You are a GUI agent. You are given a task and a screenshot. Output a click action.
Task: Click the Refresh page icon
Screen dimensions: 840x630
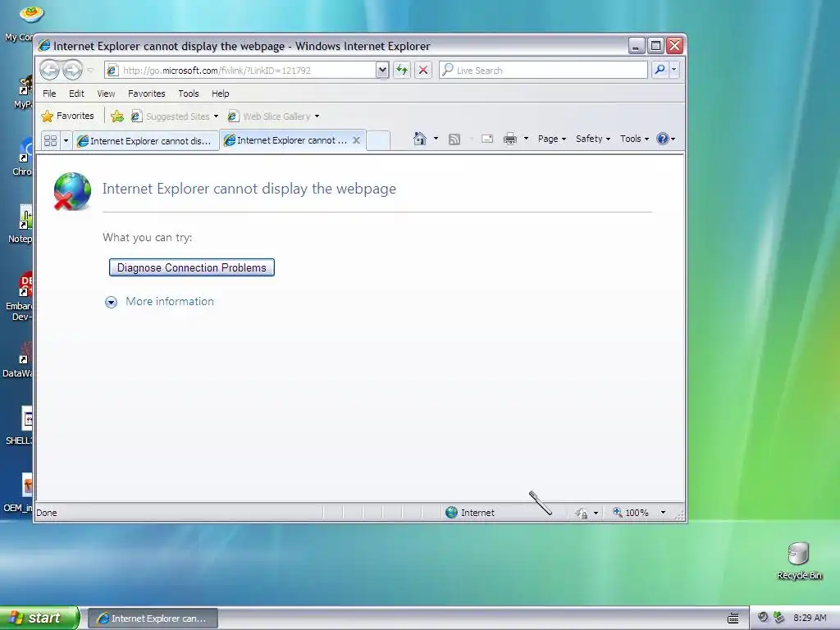click(x=402, y=70)
